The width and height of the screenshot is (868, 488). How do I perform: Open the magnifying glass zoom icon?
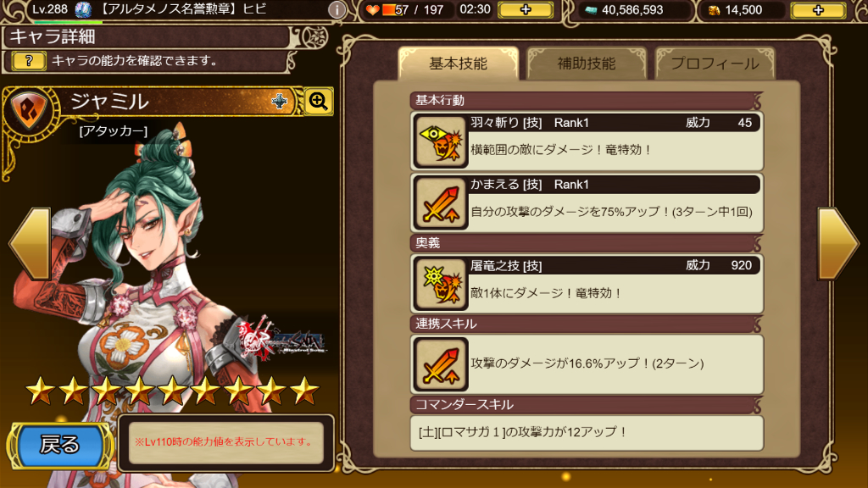[319, 102]
